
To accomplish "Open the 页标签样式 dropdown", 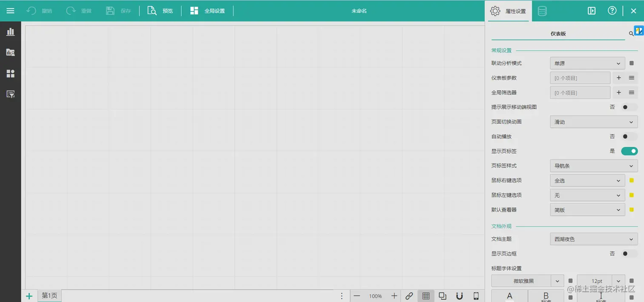I will point(594,166).
